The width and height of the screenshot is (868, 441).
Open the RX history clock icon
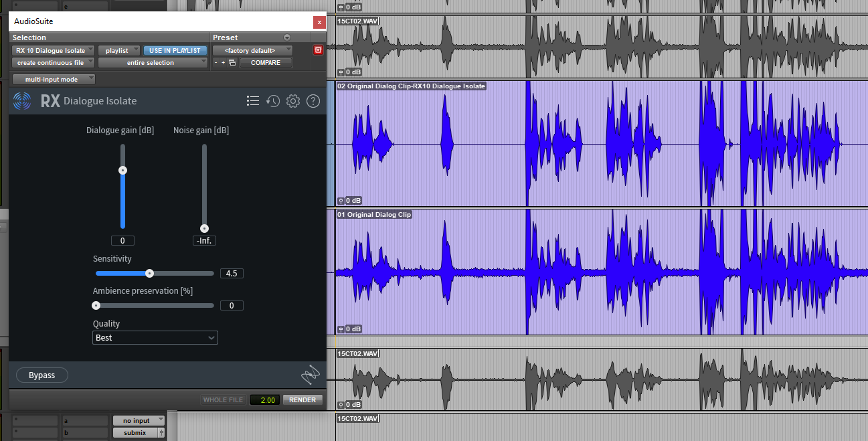[x=272, y=101]
